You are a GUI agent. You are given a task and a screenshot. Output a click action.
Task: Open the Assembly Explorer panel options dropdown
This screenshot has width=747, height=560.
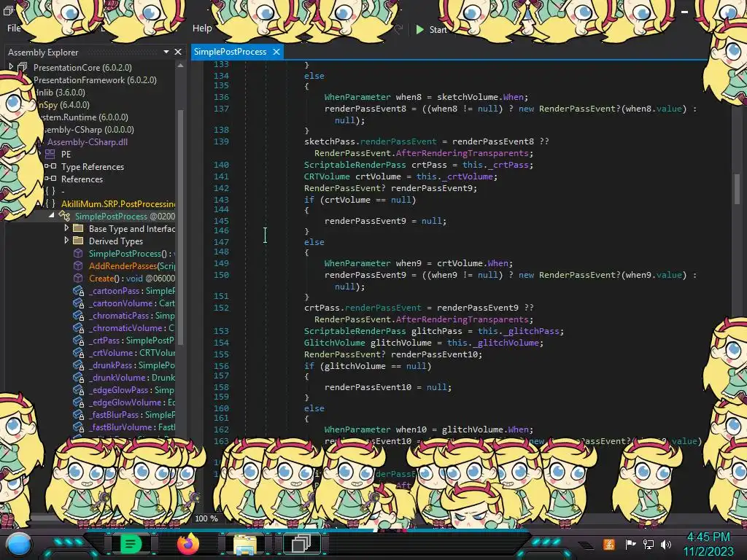point(166,52)
